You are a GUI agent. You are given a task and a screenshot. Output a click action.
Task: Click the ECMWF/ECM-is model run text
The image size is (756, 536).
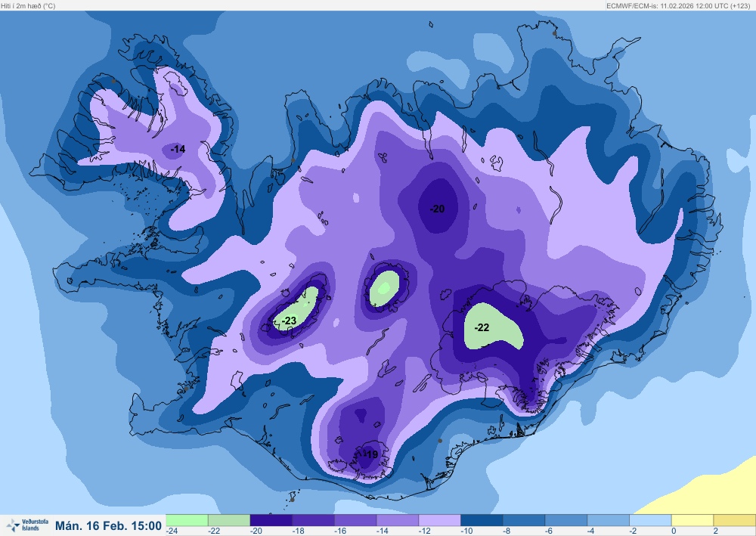point(678,6)
